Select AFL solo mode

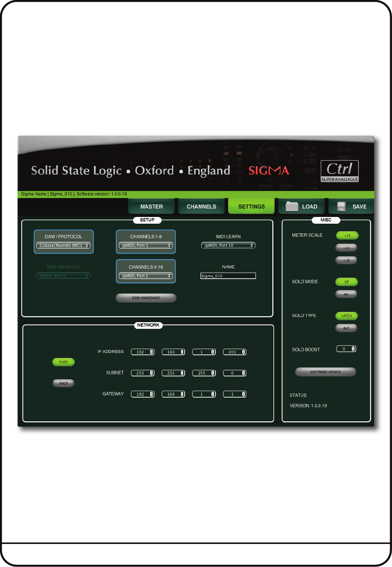[x=346, y=294]
